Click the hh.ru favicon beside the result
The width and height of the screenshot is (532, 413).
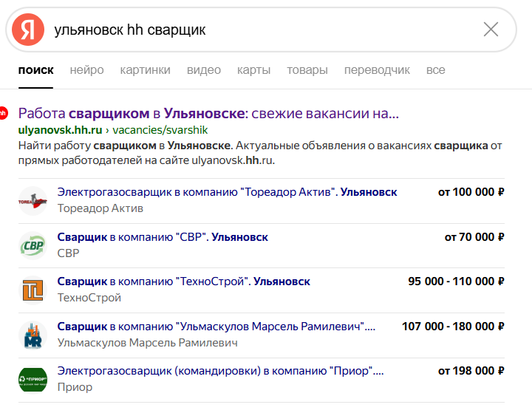coord(4,114)
